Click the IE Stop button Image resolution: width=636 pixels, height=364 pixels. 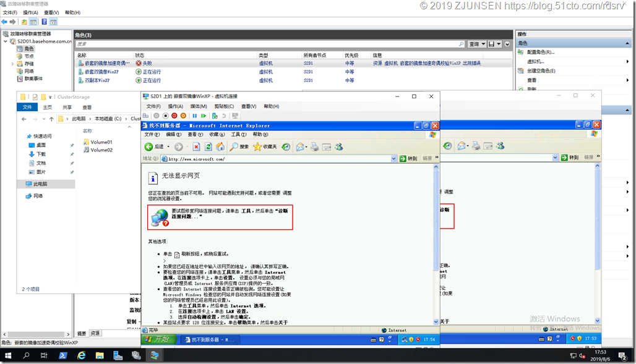(196, 146)
